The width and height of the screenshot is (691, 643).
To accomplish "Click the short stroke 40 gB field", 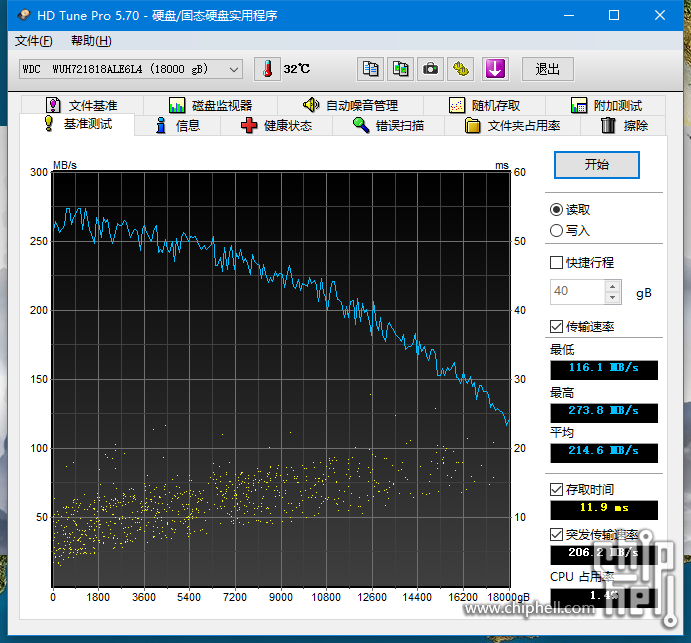I will (577, 292).
